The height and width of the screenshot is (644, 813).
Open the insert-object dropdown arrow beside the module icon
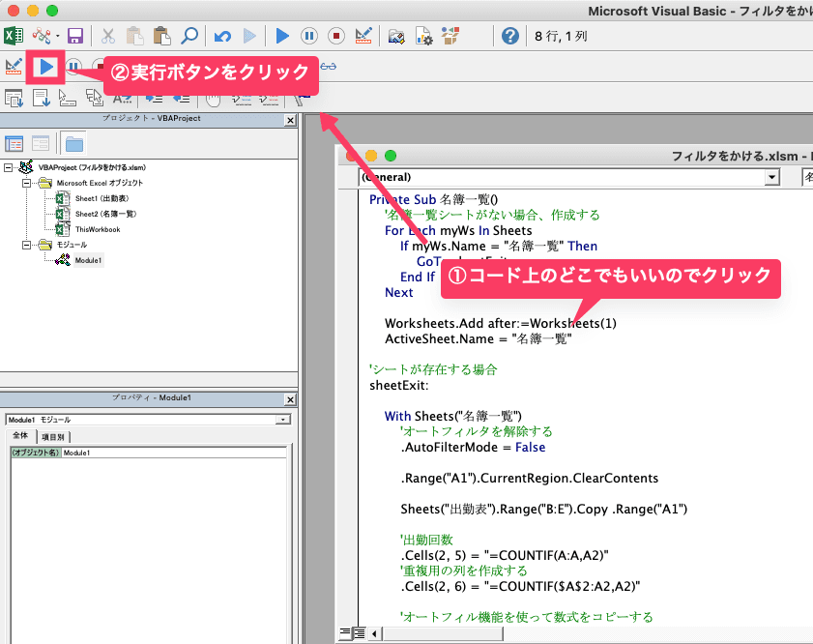58,37
